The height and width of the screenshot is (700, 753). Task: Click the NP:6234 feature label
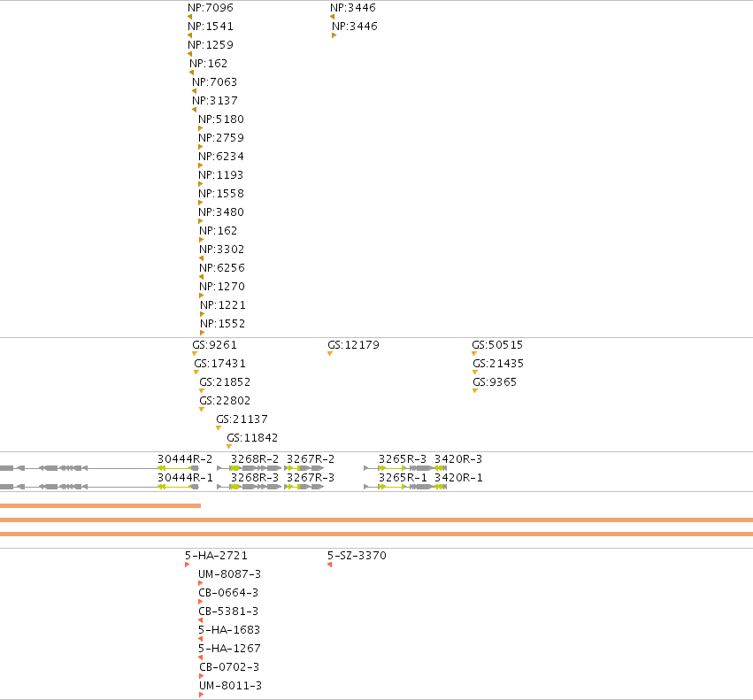pyautogui.click(x=221, y=157)
